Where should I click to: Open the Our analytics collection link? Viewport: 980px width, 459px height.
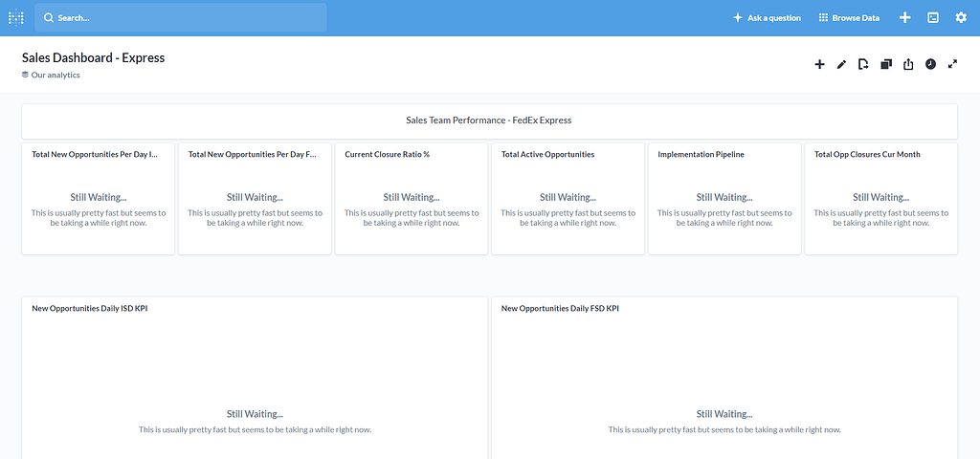[56, 75]
